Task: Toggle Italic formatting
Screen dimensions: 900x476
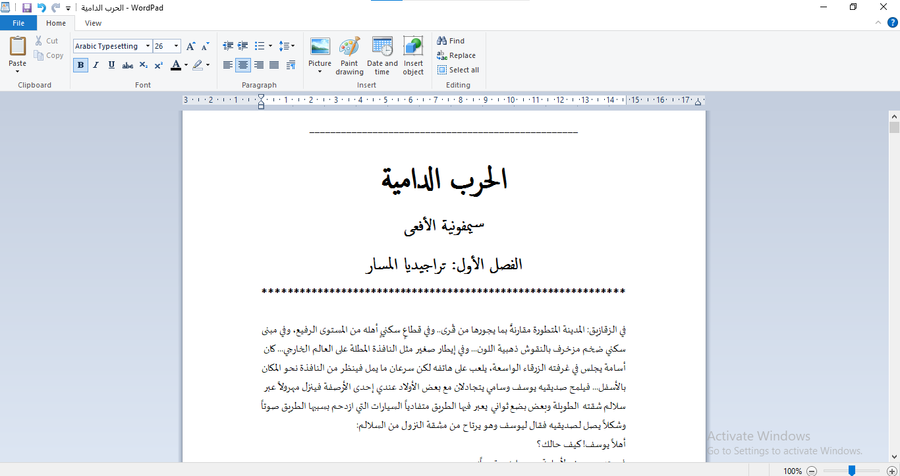Action: click(x=96, y=65)
